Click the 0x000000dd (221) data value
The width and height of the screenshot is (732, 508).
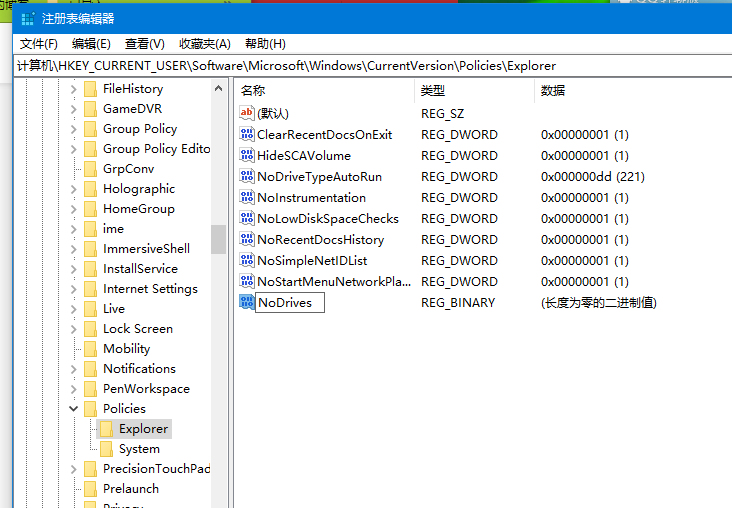592,176
